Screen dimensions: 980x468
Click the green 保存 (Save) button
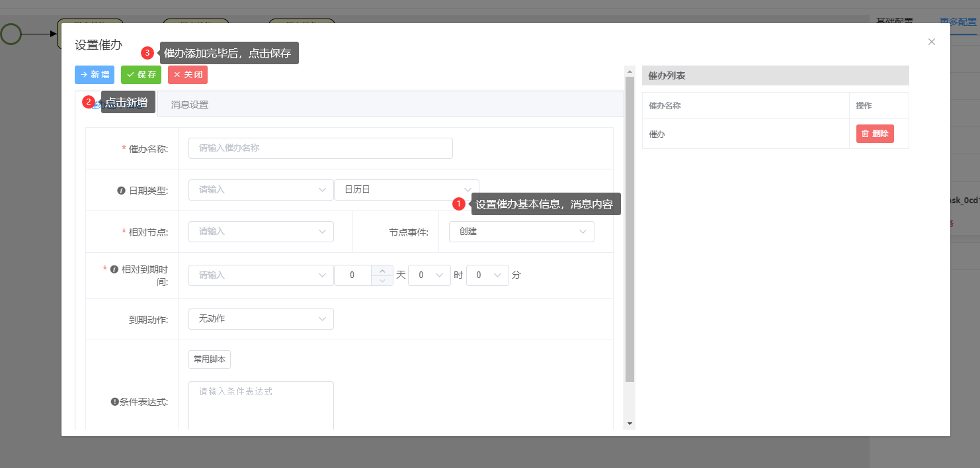[141, 75]
